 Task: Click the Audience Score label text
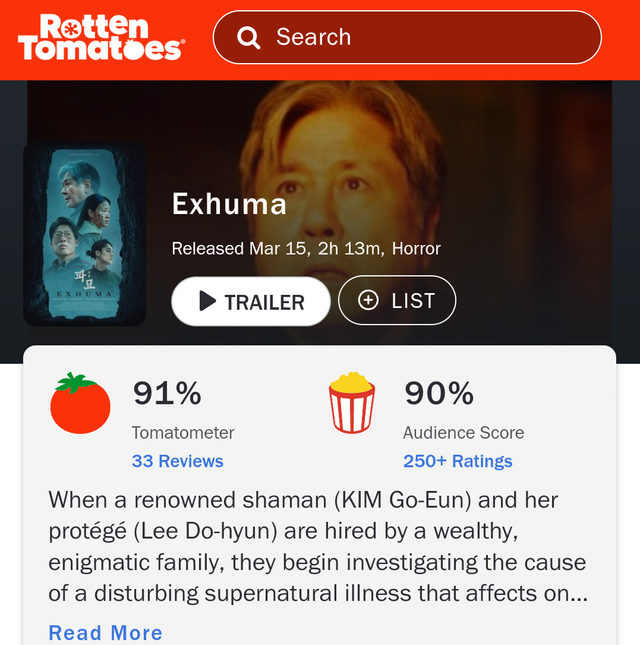click(464, 433)
